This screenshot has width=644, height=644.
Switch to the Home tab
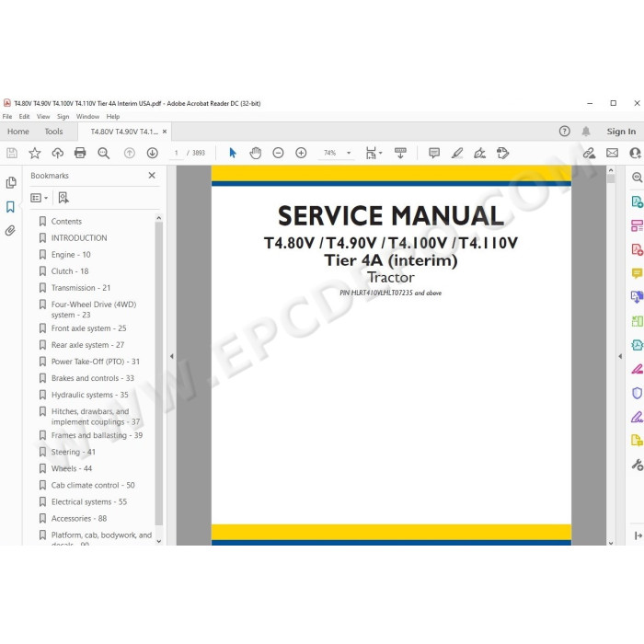coord(18,132)
